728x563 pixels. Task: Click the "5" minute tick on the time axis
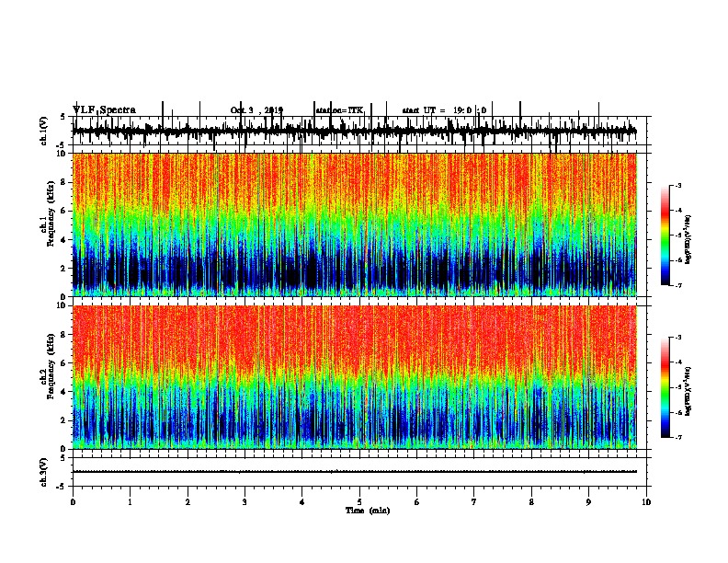tap(359, 502)
